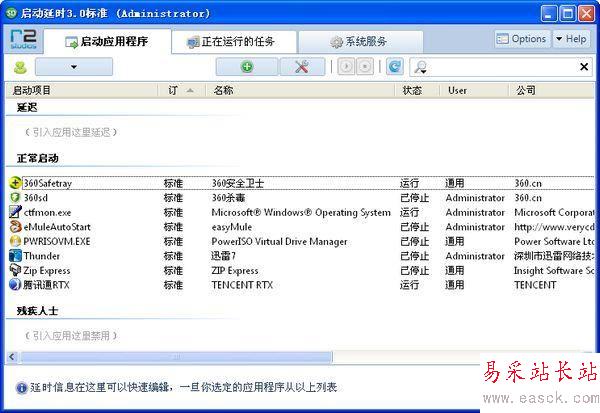
Task: Select the PWRISOVM.EXE disc icon
Action: pyautogui.click(x=15, y=241)
